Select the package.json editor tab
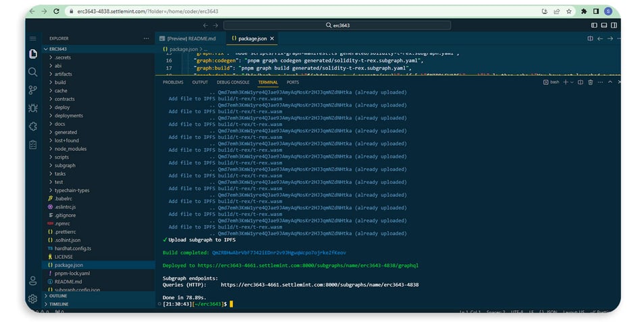 tap(252, 38)
